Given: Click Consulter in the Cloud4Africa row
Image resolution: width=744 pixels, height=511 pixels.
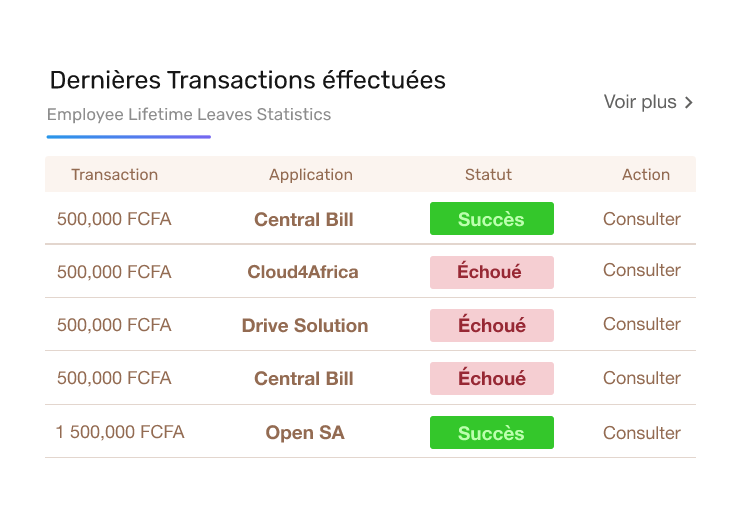Looking at the screenshot, I should coord(641,270).
